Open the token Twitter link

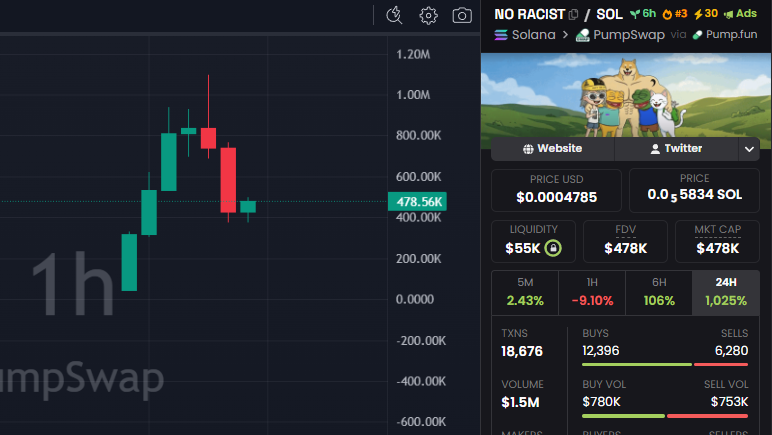tap(676, 149)
